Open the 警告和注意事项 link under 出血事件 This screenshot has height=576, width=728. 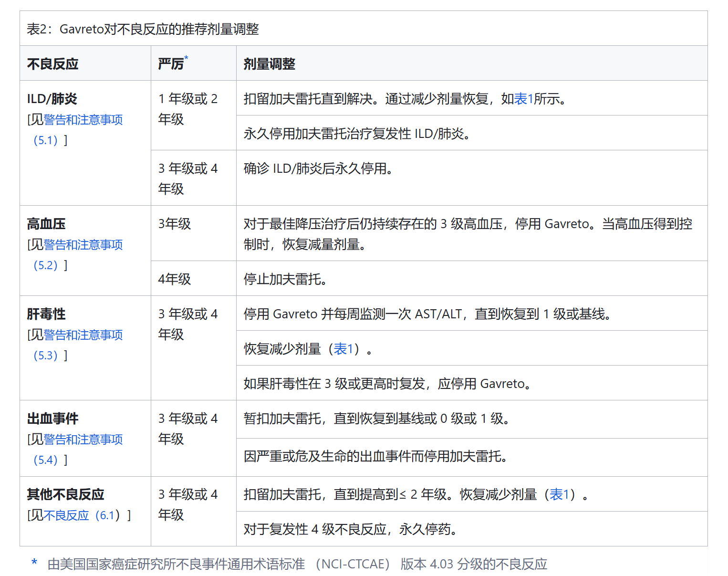coord(83,440)
